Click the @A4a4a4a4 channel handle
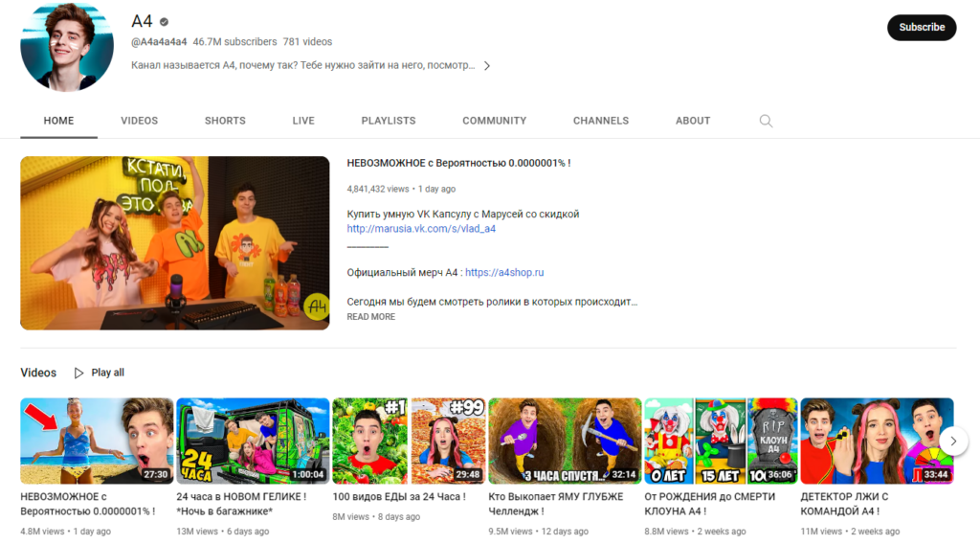Screen dimensions: 980x544 159,42
